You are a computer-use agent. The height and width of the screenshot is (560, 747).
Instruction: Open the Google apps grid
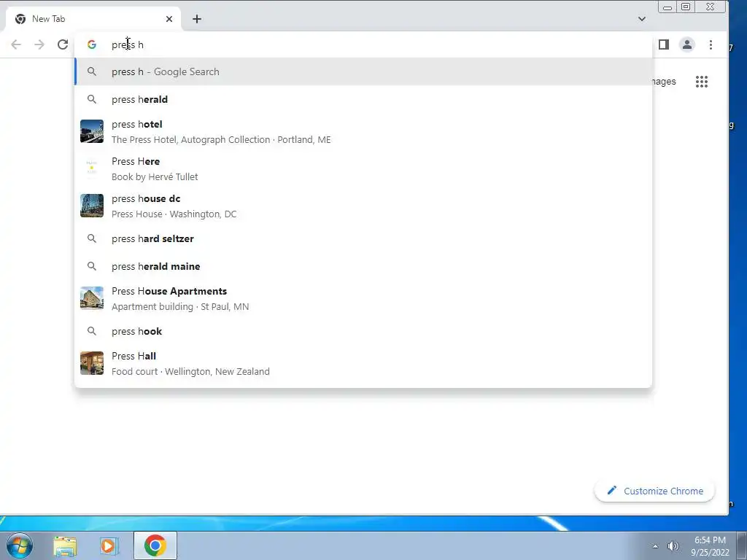click(702, 82)
